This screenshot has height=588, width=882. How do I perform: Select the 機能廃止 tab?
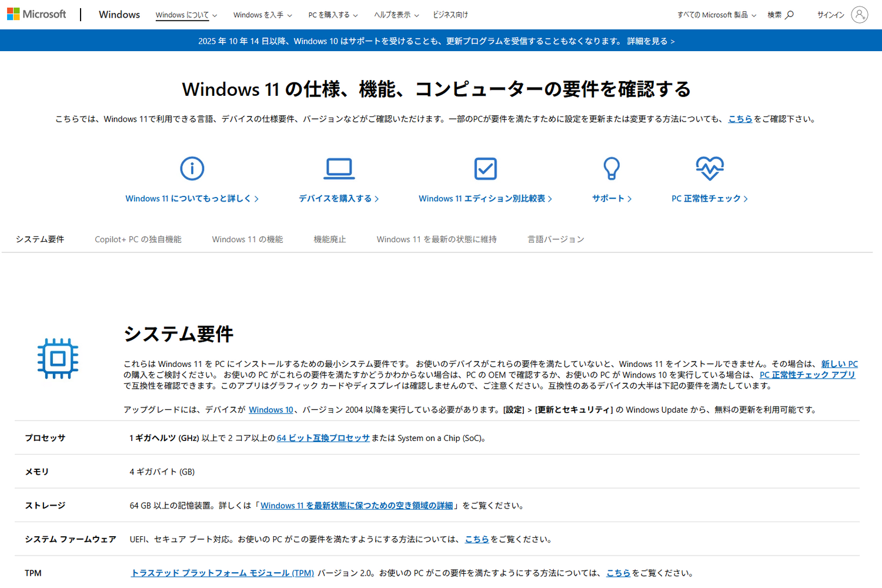point(330,239)
